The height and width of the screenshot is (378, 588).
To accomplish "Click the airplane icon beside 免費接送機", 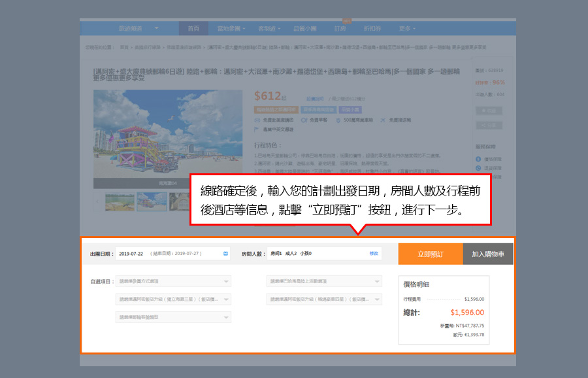I will pyautogui.click(x=382, y=120).
